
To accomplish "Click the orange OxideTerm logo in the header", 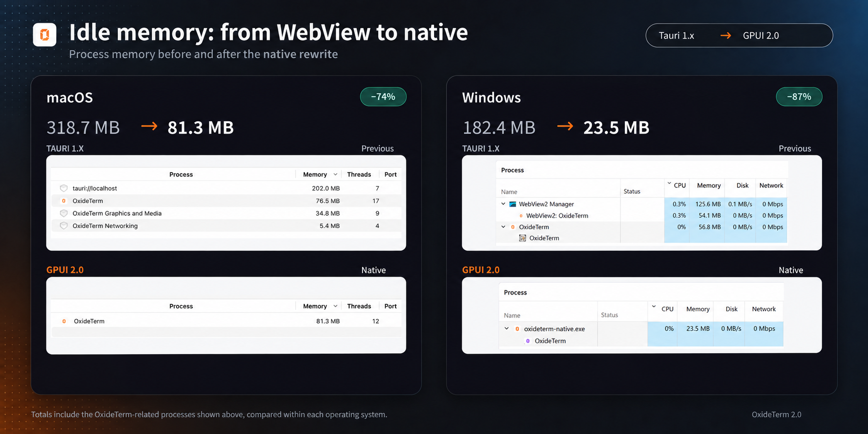I will tap(45, 34).
